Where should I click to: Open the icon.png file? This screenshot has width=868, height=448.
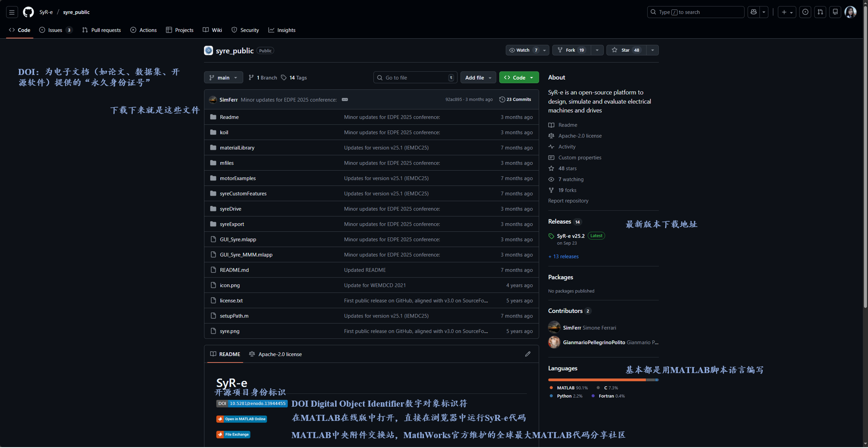(x=230, y=285)
